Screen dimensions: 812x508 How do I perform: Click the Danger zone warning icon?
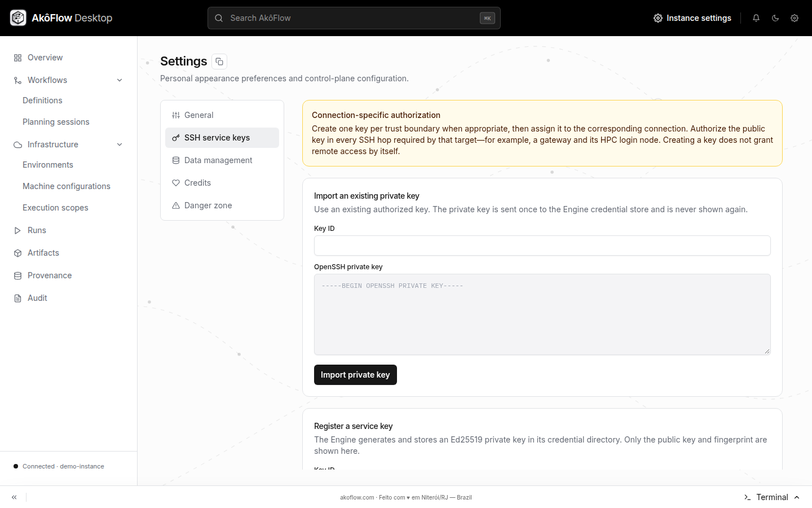click(x=176, y=205)
